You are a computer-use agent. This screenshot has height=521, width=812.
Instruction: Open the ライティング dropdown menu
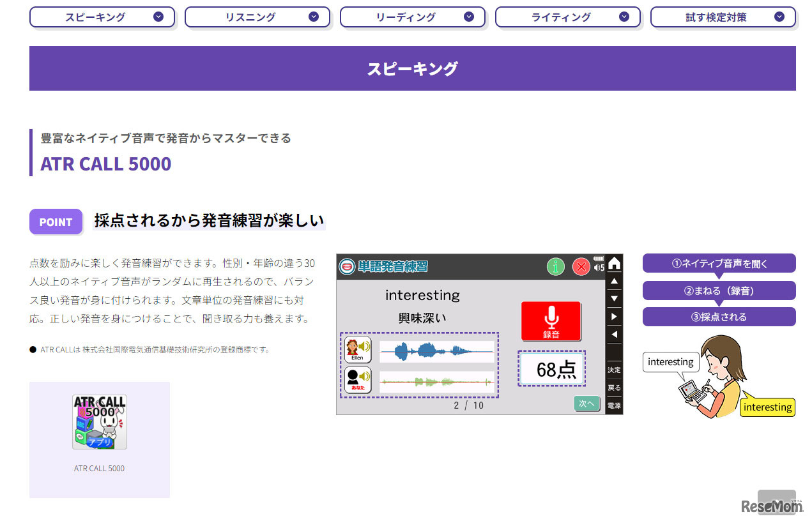coord(568,17)
